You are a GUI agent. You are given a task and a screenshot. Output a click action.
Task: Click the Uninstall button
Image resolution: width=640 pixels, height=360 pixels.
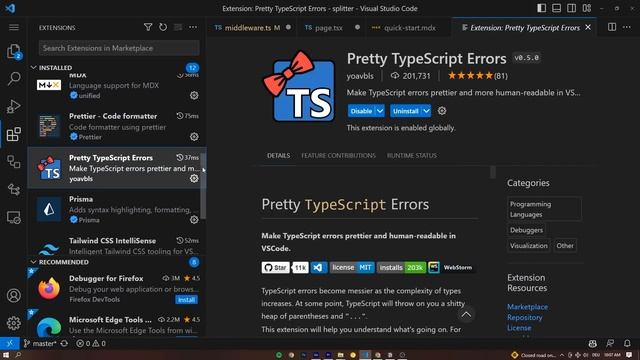pyautogui.click(x=406, y=111)
